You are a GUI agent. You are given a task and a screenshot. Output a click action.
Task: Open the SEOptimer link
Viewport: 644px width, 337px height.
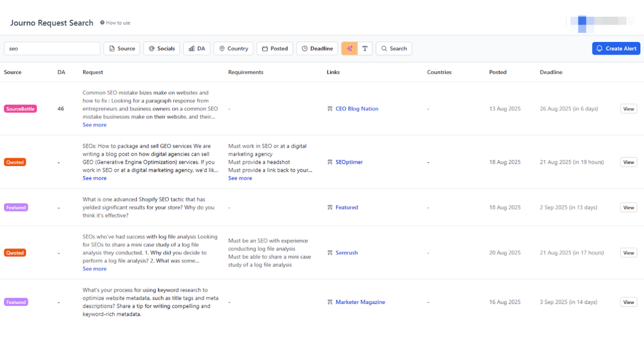click(x=349, y=162)
